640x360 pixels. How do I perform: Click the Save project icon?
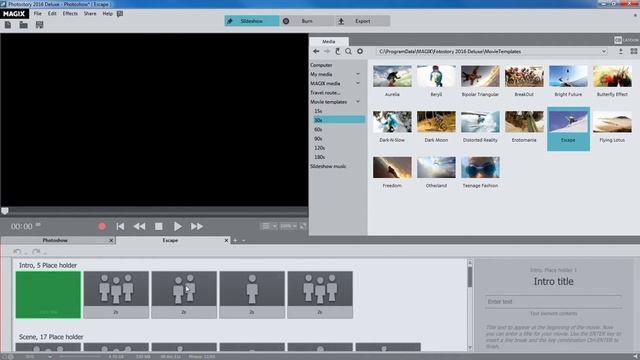[40, 25]
